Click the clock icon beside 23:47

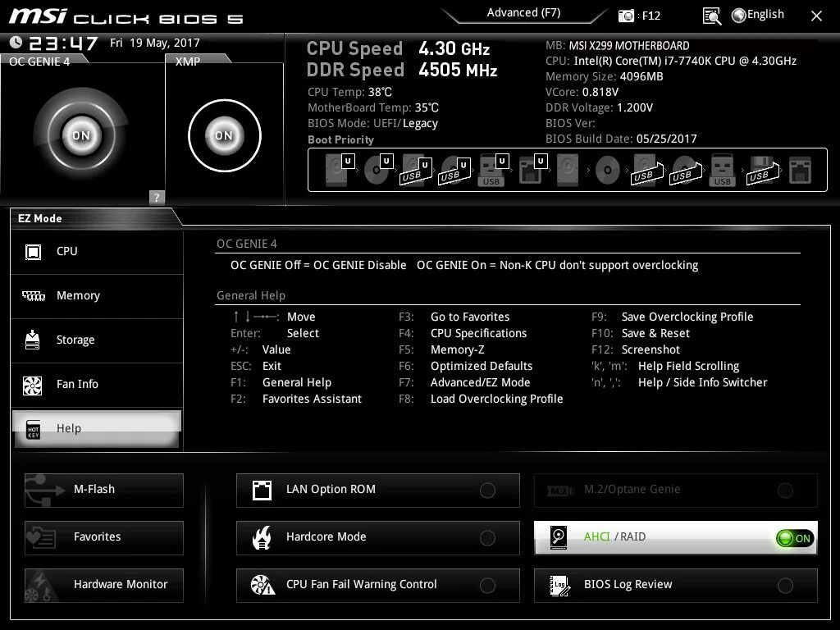point(16,42)
